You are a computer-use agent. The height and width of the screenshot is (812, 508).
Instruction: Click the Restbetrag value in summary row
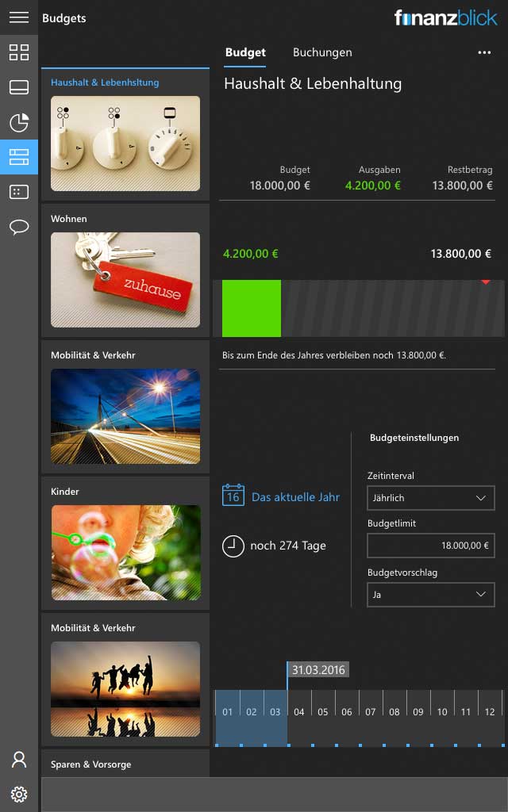coord(463,186)
